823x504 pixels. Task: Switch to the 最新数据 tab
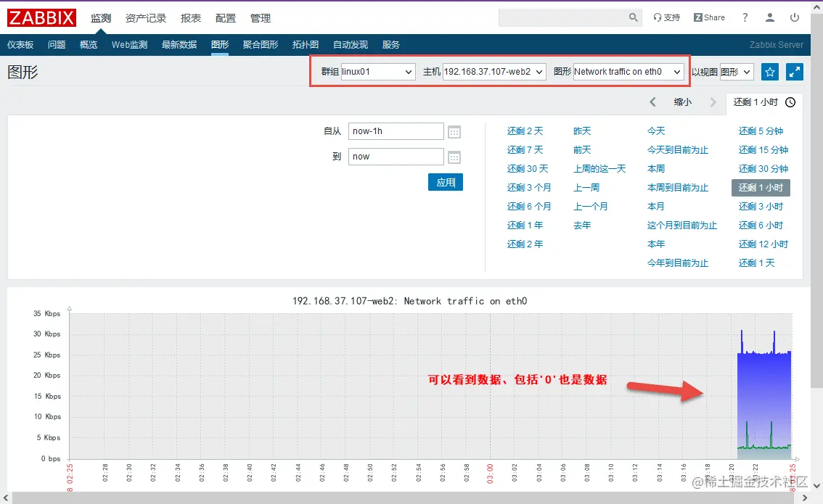click(x=179, y=44)
